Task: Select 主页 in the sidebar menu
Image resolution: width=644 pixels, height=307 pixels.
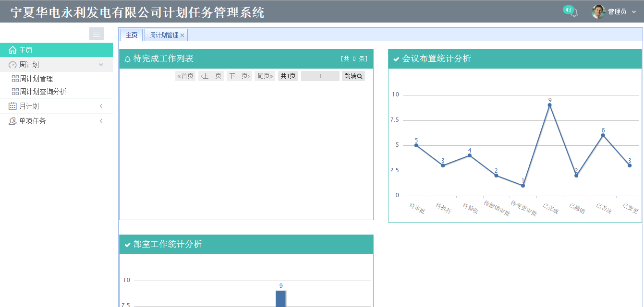Action: 57,50
